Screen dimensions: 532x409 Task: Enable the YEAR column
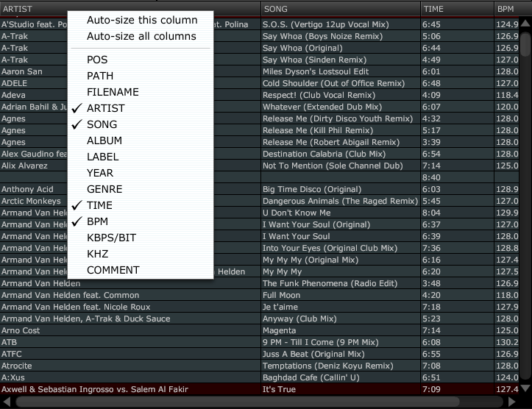[100, 173]
